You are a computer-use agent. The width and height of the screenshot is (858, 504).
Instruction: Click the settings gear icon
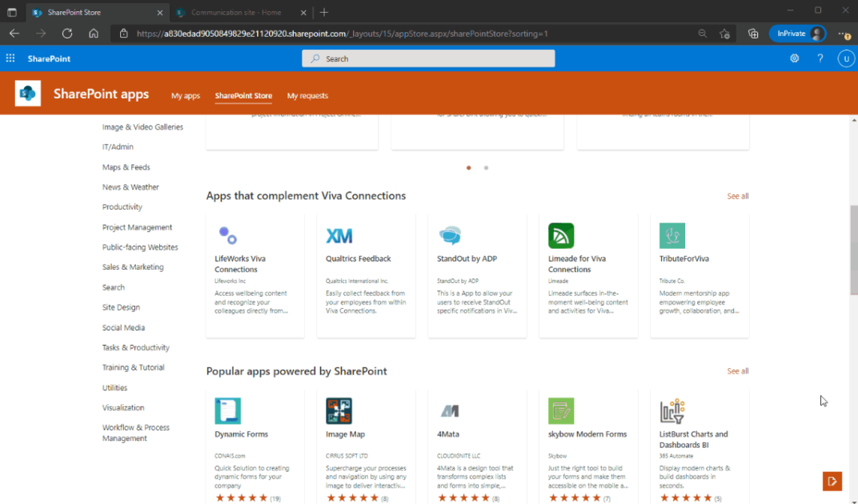tap(794, 58)
